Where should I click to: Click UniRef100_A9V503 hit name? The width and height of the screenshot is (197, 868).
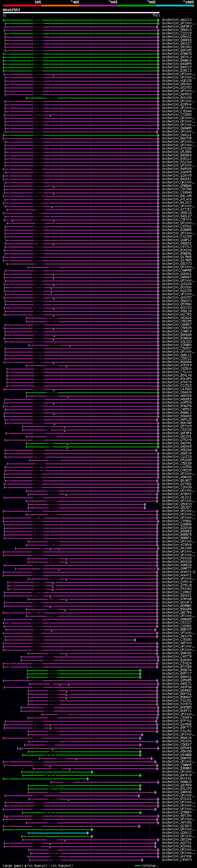(x=177, y=94)
